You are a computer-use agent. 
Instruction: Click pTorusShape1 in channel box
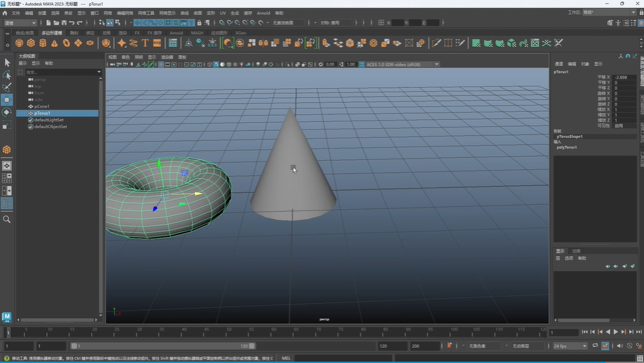[x=569, y=136]
